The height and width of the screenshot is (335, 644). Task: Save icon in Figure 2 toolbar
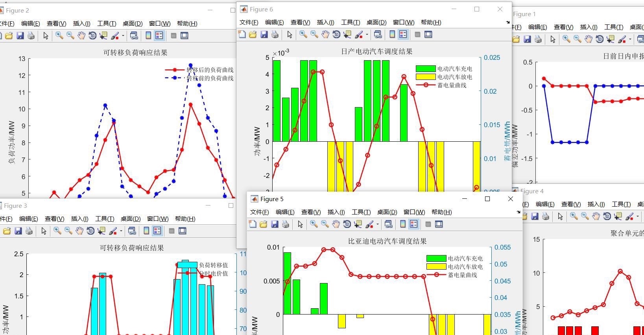pos(20,36)
